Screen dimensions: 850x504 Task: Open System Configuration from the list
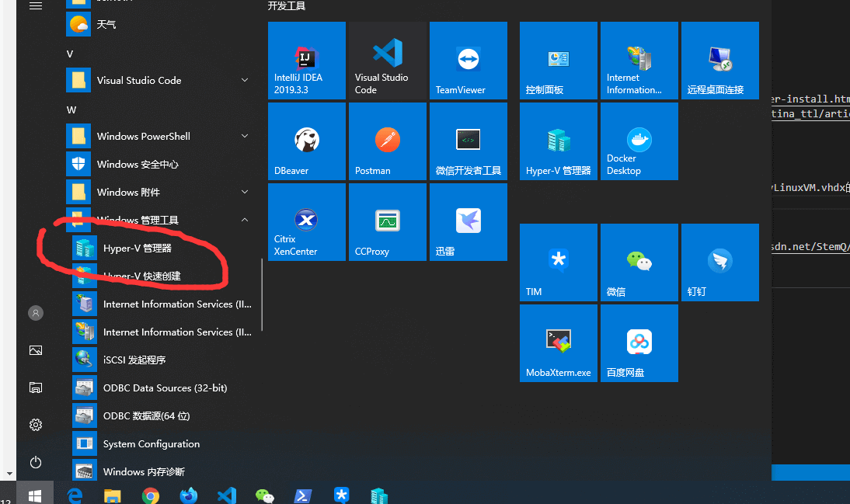point(152,444)
